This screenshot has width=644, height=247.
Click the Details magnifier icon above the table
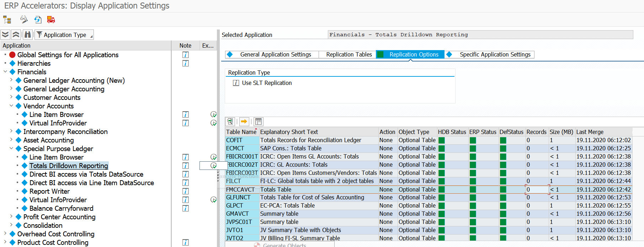(x=230, y=122)
